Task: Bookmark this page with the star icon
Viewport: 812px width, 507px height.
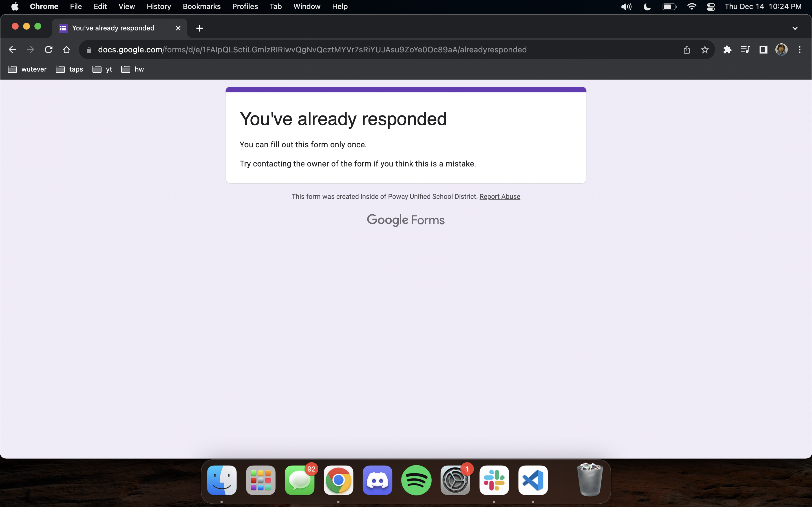Action: (705, 50)
